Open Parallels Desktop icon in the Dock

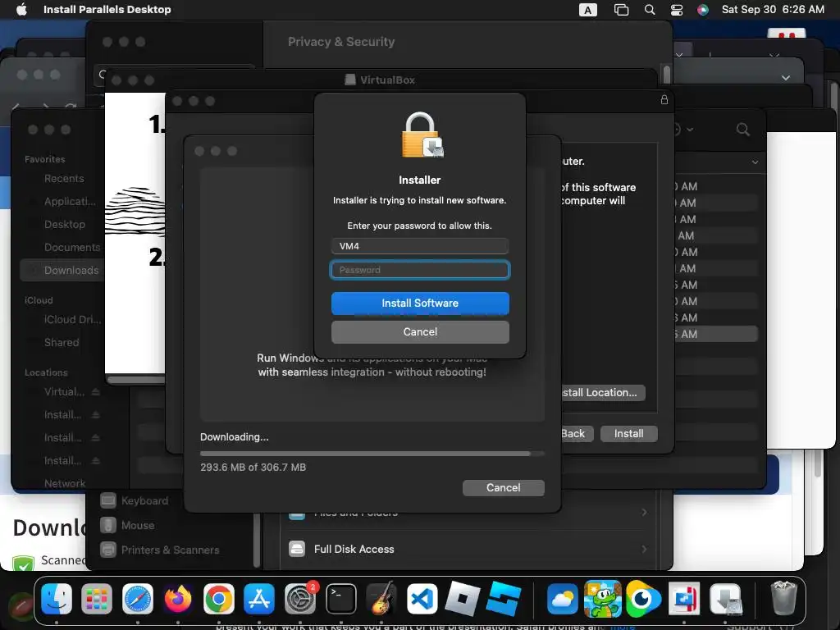coord(684,599)
